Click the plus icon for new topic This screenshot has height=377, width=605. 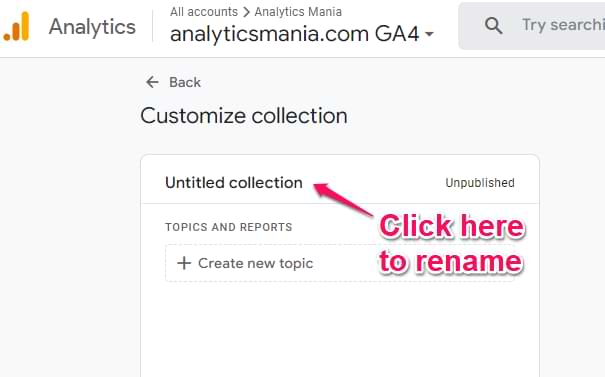pyautogui.click(x=184, y=263)
